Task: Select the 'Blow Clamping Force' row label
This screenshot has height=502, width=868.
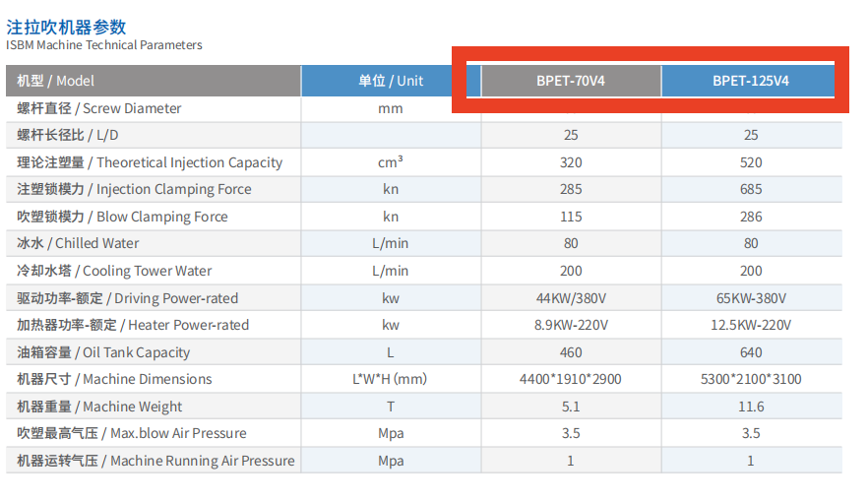Action: (122, 217)
